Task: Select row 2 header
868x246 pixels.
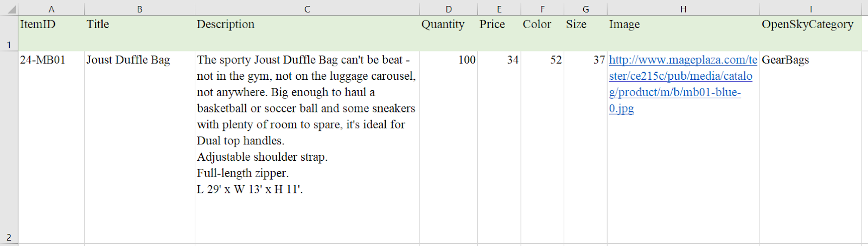Action: pos(9,148)
